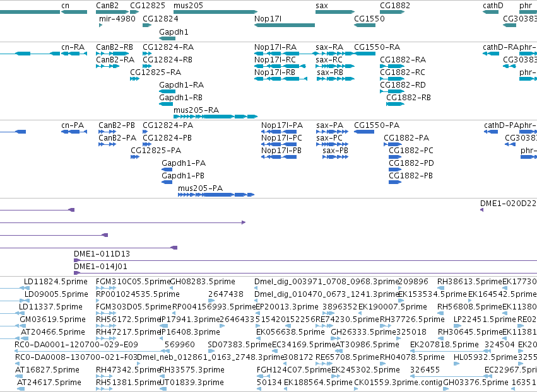This screenshot has height=392, width=537.
Task: Select the CG12825 gene label
Action: [148, 6]
